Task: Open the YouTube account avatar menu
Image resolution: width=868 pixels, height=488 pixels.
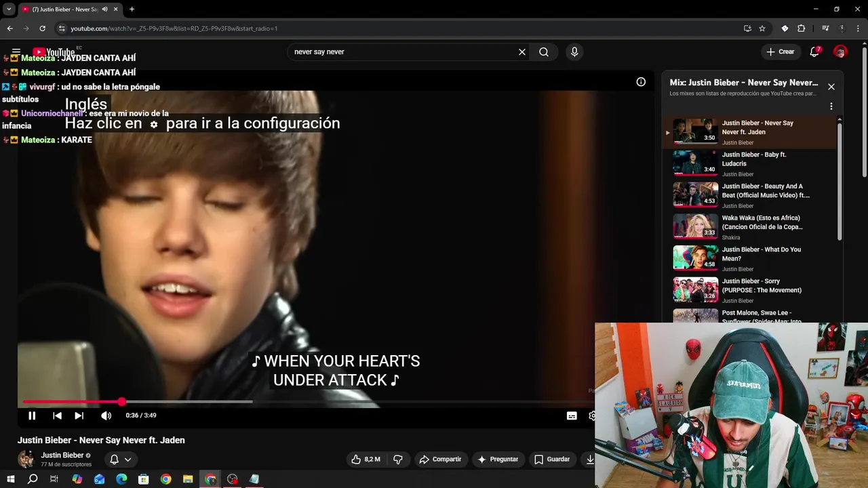Action: tap(840, 52)
